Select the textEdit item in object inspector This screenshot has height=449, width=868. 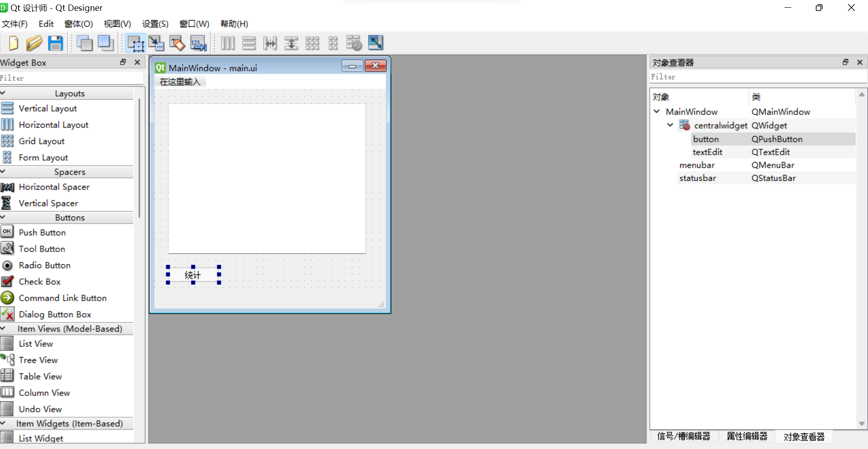click(x=707, y=152)
